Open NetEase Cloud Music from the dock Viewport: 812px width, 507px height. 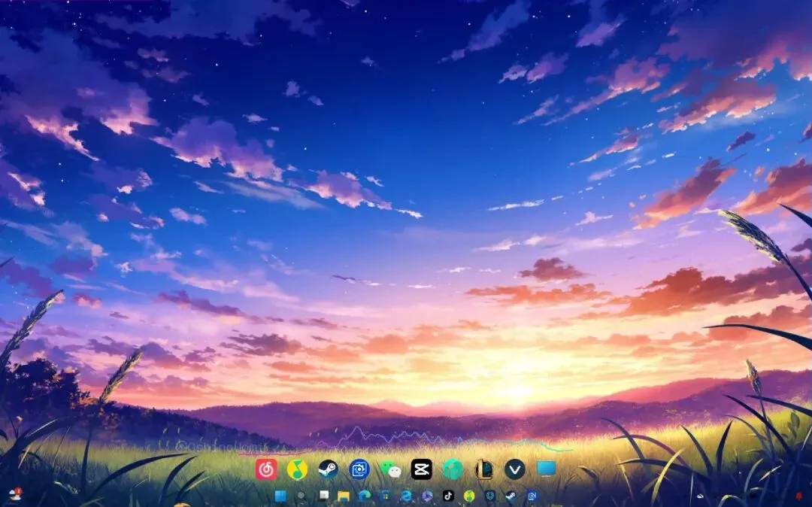point(266,469)
